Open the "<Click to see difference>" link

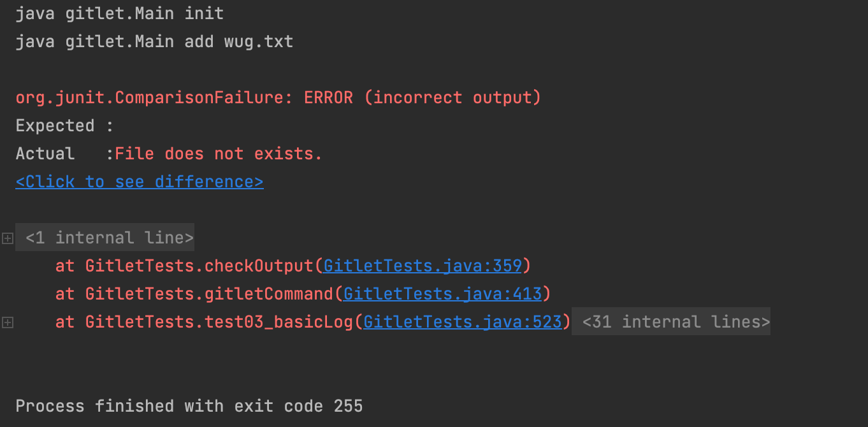point(139,182)
